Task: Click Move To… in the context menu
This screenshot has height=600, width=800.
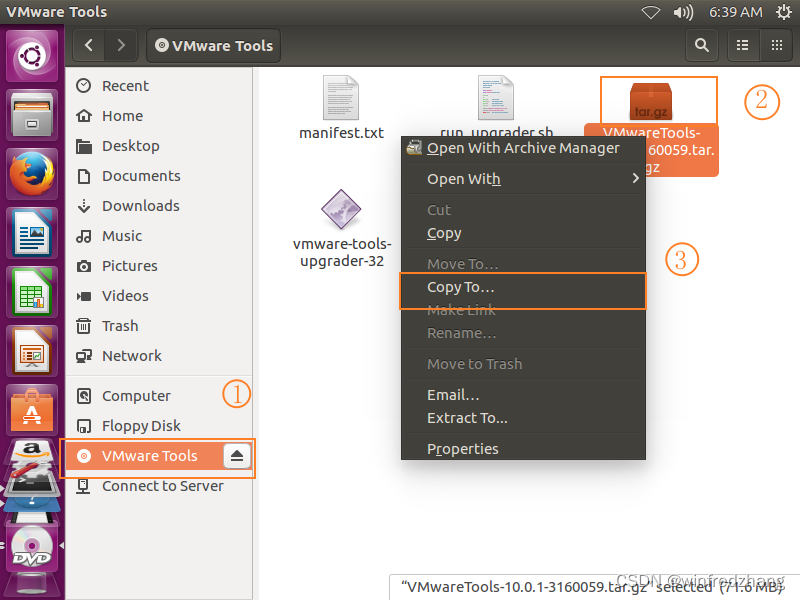Action: [523, 264]
